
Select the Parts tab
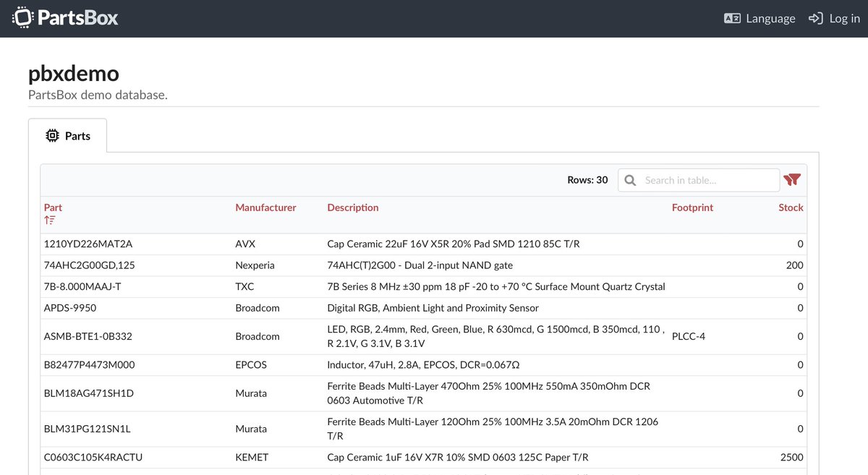tap(67, 135)
